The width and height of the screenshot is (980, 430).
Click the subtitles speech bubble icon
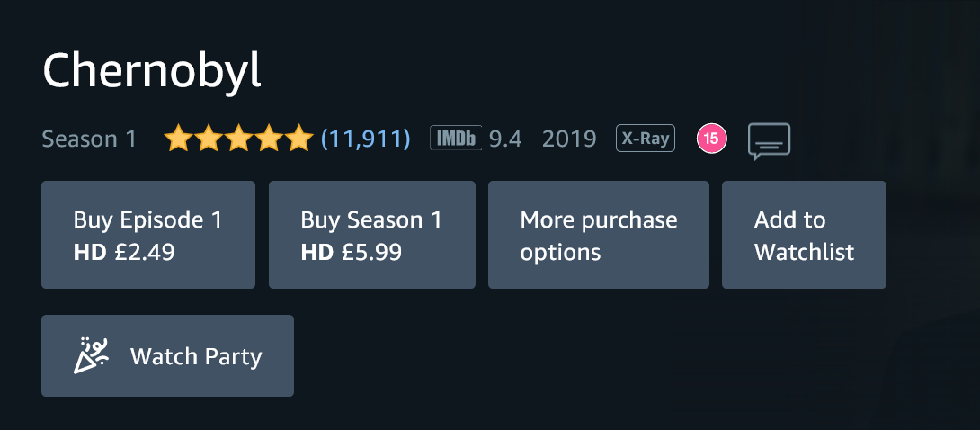tap(769, 140)
